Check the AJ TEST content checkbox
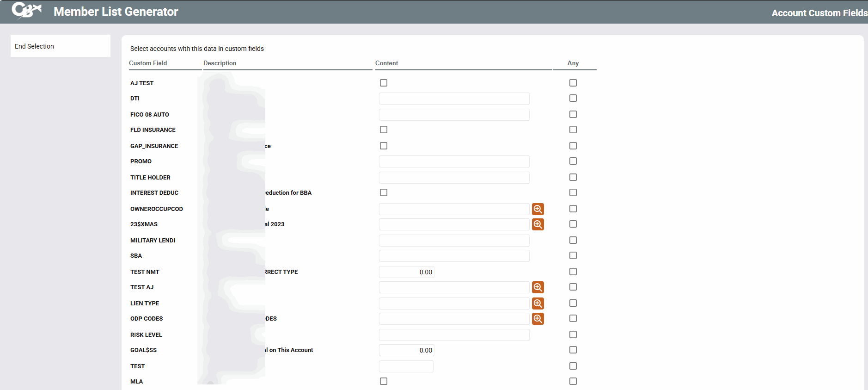This screenshot has height=390, width=868. pyautogui.click(x=384, y=83)
